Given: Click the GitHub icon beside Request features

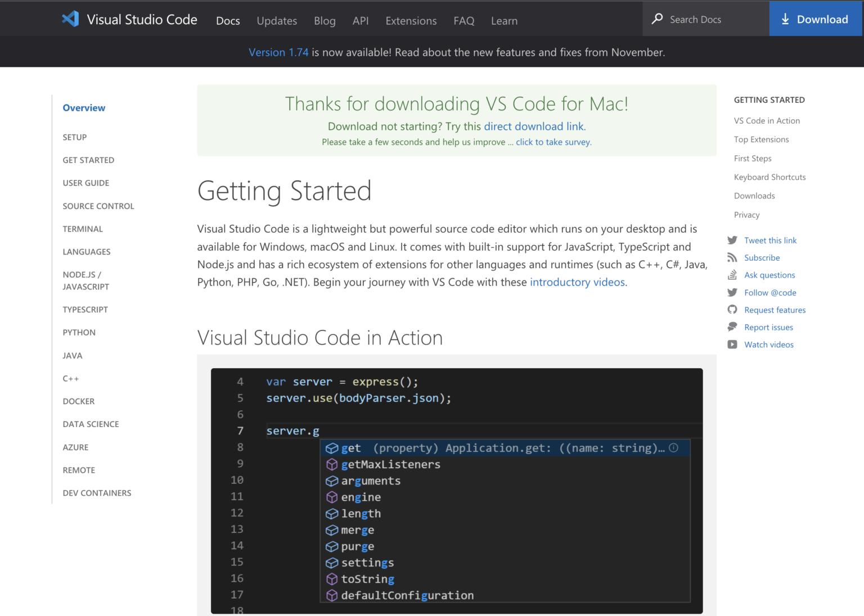Looking at the screenshot, I should tap(732, 310).
